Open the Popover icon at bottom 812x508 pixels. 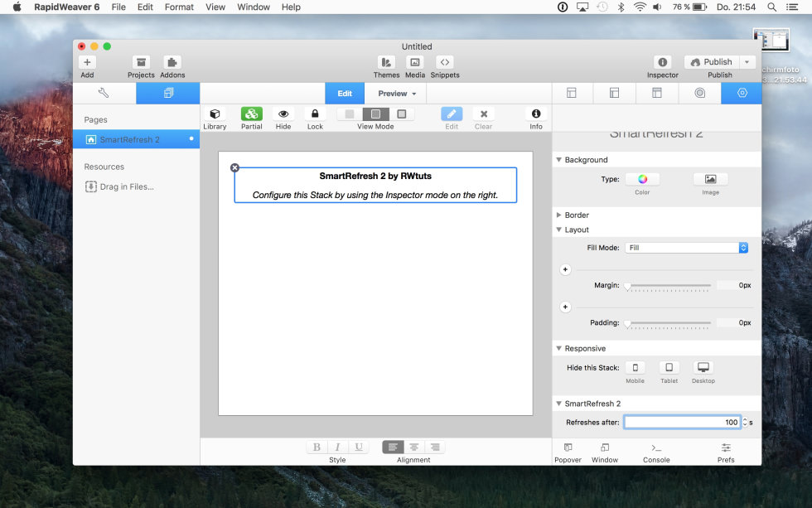(x=568, y=448)
